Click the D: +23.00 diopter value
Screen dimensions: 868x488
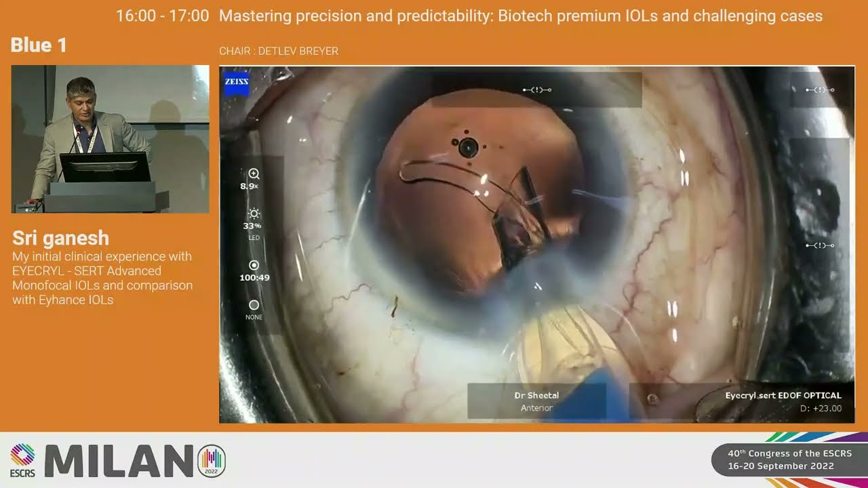coord(821,408)
